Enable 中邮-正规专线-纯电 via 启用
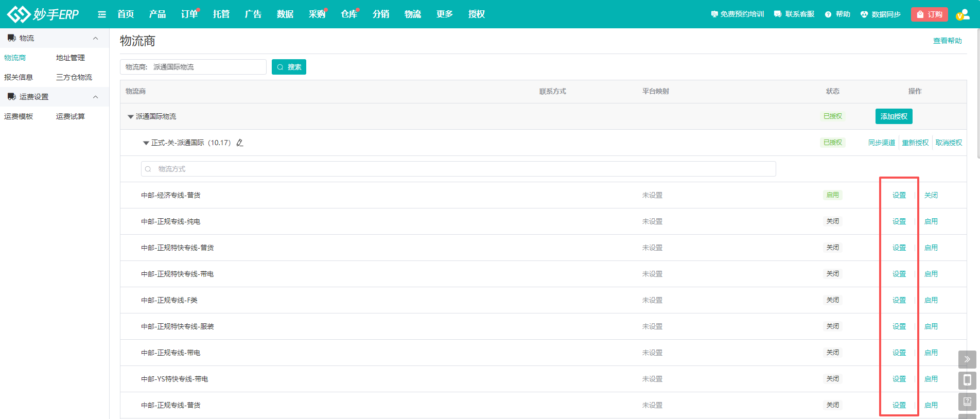This screenshot has width=980, height=419. [931, 221]
